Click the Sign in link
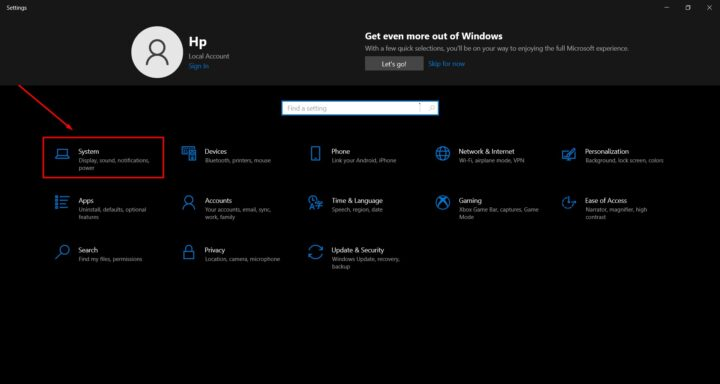 pos(198,66)
